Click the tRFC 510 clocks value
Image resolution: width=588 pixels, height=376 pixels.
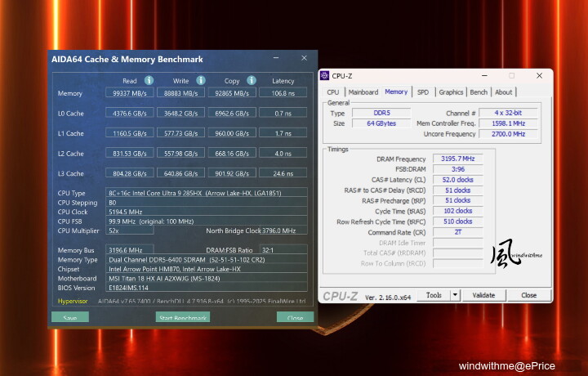click(458, 222)
